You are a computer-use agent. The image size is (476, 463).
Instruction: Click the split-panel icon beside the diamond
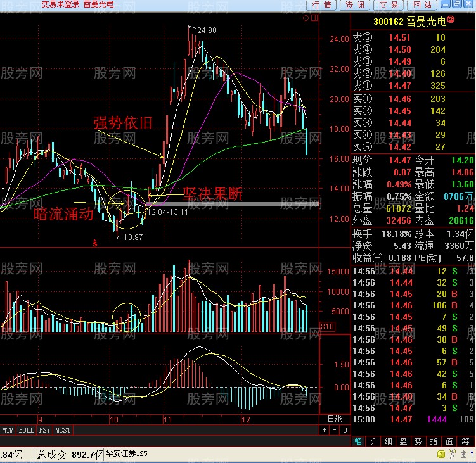coord(314,18)
